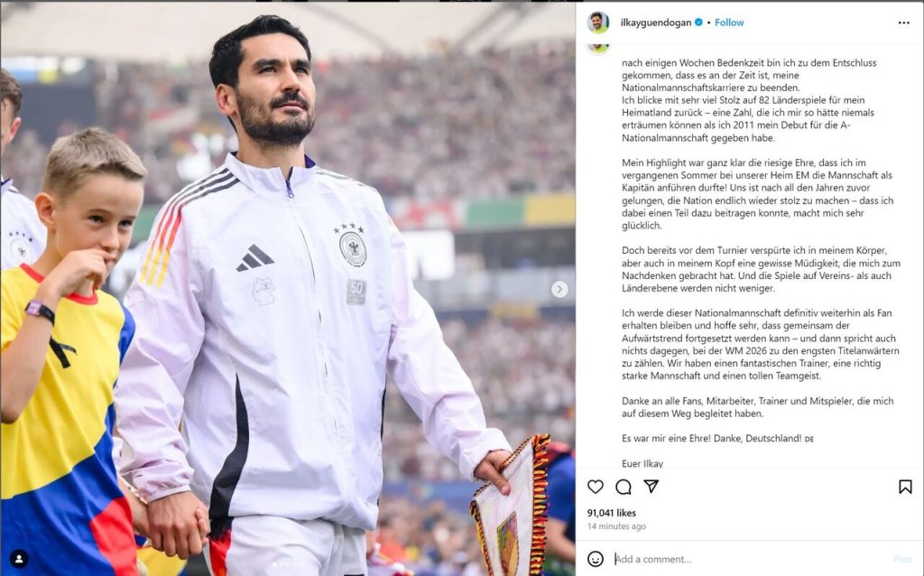Submit comment with Post button

pos(902,559)
